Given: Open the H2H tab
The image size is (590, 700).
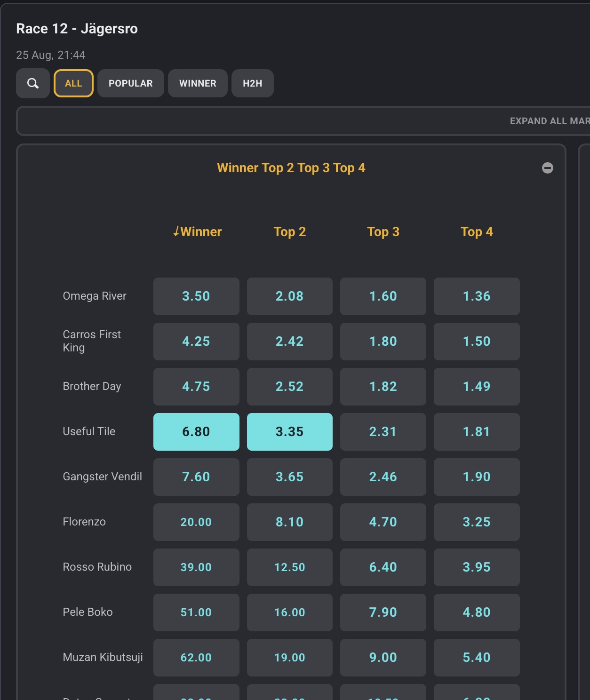Looking at the screenshot, I should tap(253, 83).
